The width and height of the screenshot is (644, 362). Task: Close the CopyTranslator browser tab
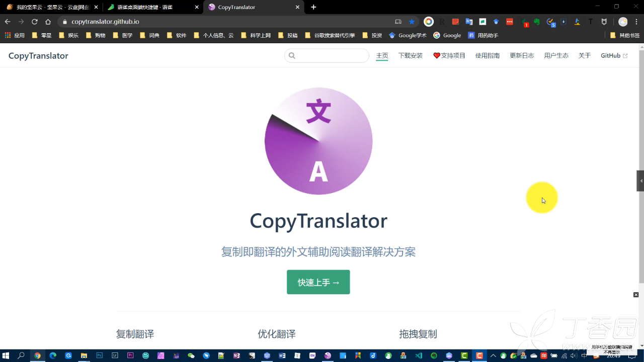tap(297, 7)
